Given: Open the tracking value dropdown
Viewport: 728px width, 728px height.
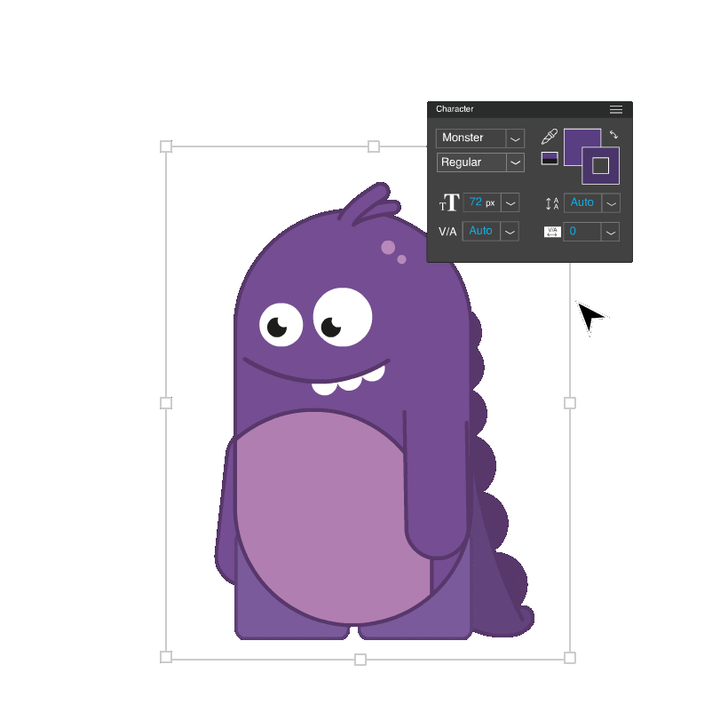Looking at the screenshot, I should coord(610,231).
